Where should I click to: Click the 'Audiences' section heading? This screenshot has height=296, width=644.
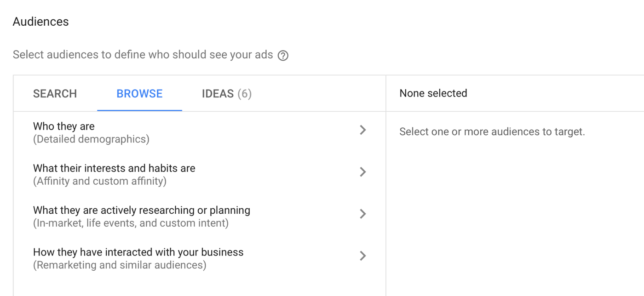tap(41, 22)
